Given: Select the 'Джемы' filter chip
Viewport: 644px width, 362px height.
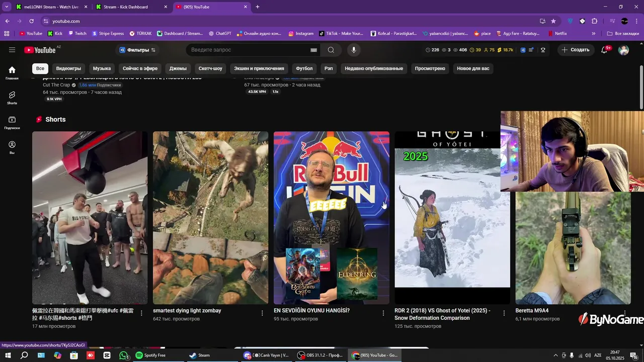Looking at the screenshot, I should [178, 68].
